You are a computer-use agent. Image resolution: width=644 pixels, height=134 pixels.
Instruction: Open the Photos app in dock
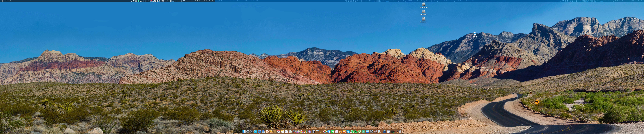tap(325, 131)
